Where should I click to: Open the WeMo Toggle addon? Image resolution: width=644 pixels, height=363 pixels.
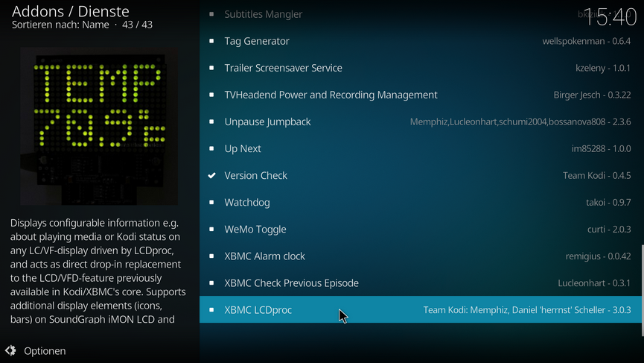pyautogui.click(x=421, y=229)
